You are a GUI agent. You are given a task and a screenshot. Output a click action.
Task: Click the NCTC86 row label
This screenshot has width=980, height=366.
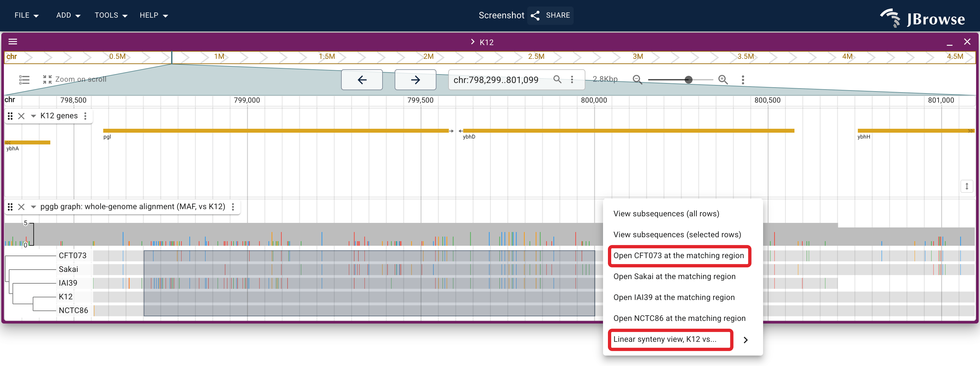coord(73,310)
